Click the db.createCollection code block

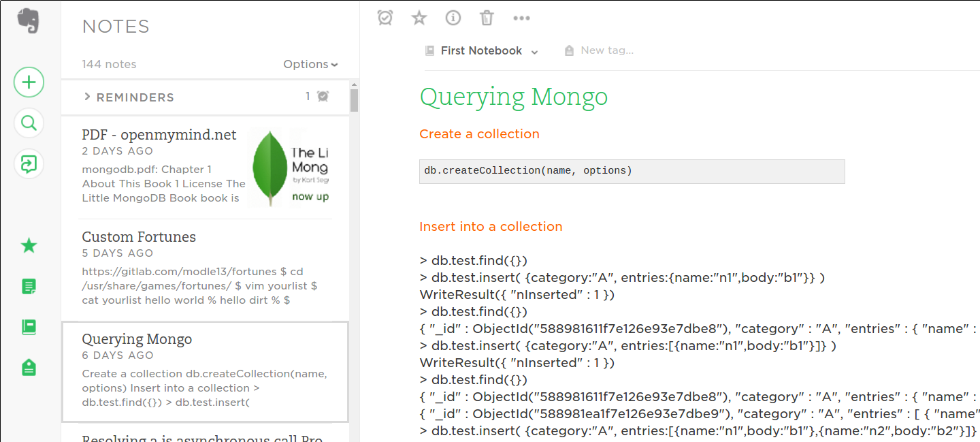click(632, 171)
